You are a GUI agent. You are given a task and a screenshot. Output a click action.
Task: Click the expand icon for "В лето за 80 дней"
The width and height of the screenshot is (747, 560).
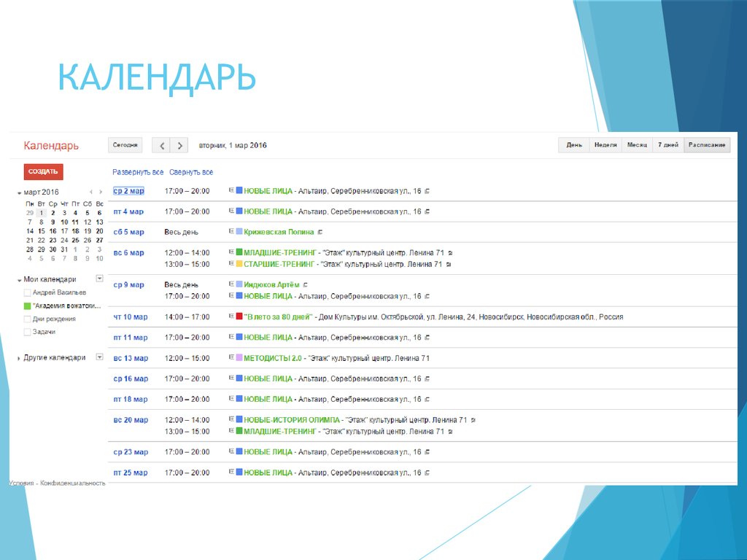pyautogui.click(x=231, y=317)
